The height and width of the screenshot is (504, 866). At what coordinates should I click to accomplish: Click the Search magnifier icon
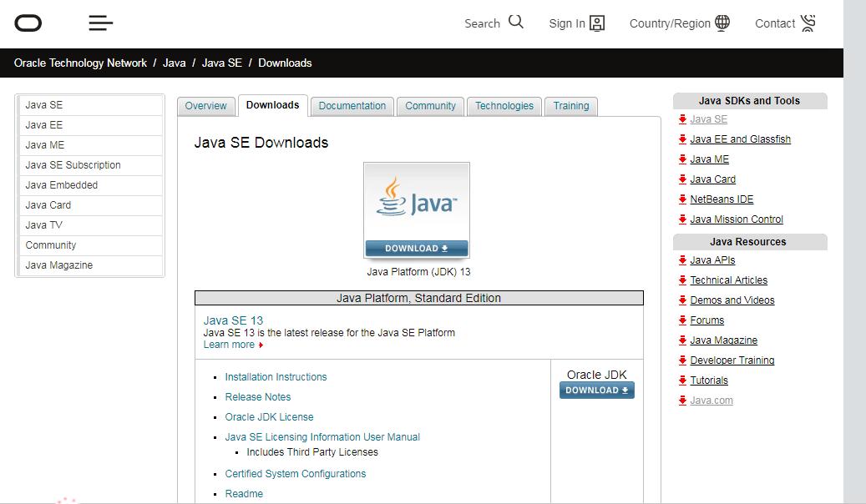(x=516, y=22)
